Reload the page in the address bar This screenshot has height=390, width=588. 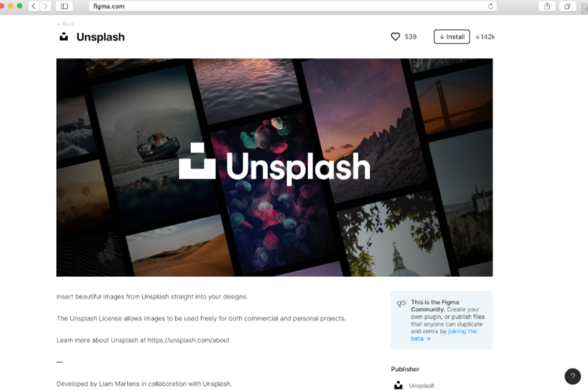490,6
